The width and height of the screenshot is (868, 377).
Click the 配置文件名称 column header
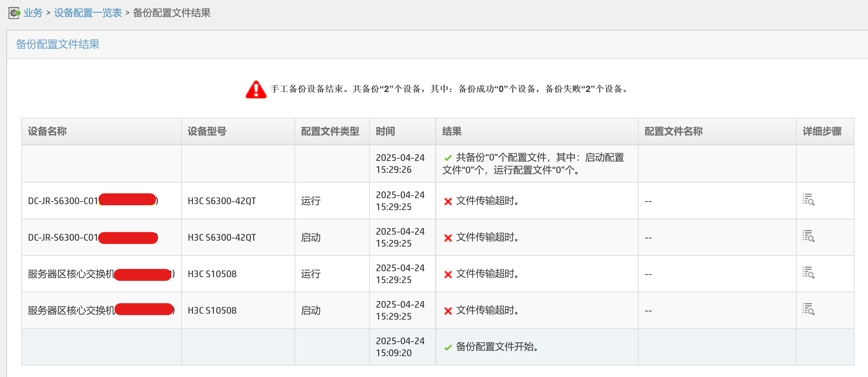673,132
